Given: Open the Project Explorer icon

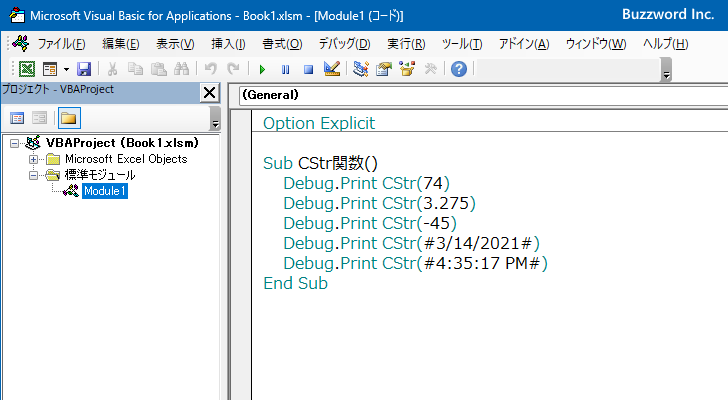Looking at the screenshot, I should (361, 69).
